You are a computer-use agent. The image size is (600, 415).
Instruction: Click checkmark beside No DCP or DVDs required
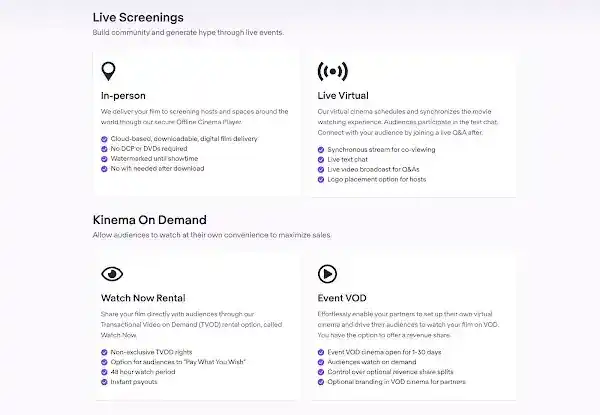click(x=104, y=149)
